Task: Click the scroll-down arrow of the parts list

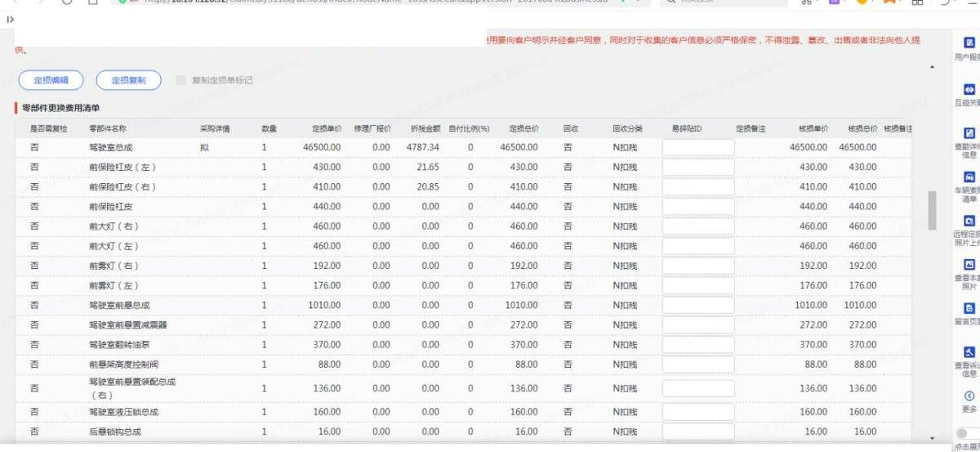Action: (x=932, y=438)
